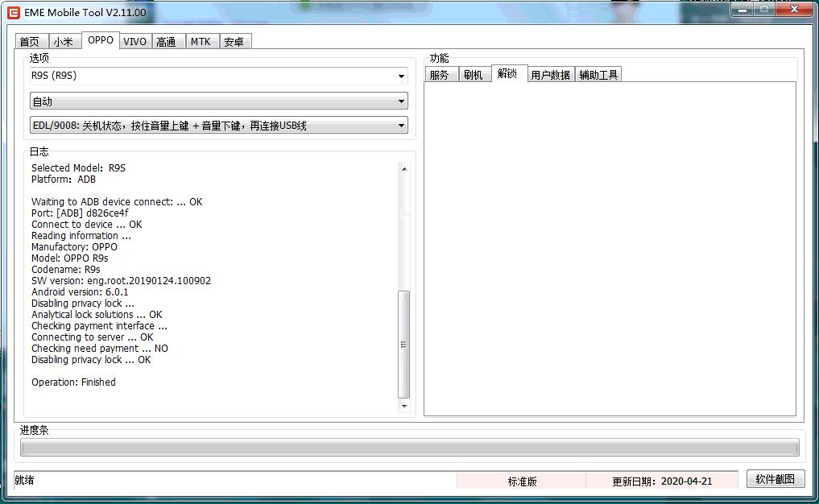Click the 'Platform: ADB' log line
This screenshot has width=819, height=504.
(63, 180)
